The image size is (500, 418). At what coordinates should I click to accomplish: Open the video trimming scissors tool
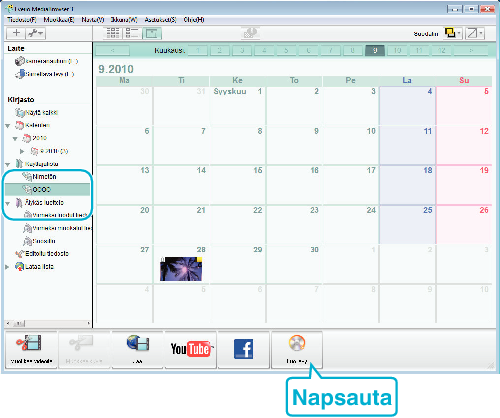click(31, 349)
